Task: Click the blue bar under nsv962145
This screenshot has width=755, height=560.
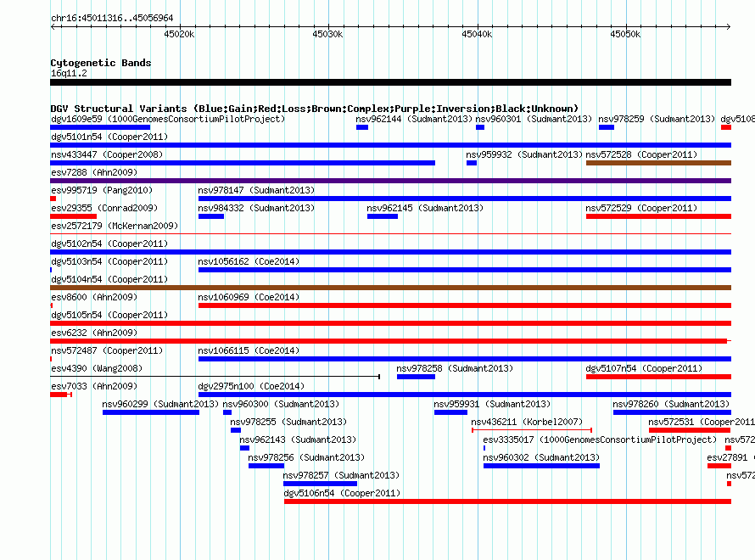Action: point(383,216)
